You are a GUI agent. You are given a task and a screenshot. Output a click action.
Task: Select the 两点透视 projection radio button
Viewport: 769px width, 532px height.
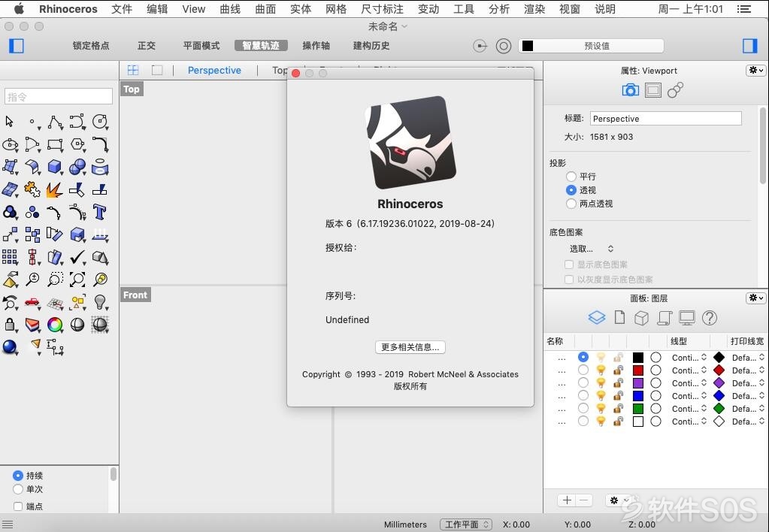(x=571, y=204)
